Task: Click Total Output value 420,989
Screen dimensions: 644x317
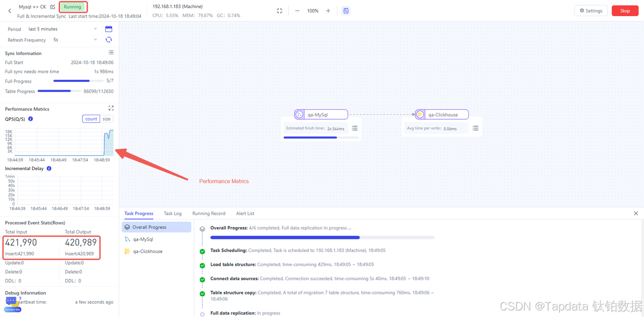Action: [81, 243]
